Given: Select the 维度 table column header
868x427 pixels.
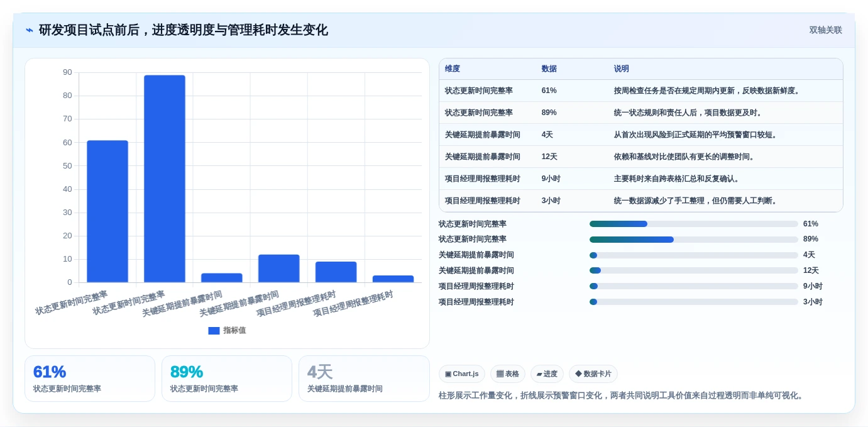Looking at the screenshot, I should [453, 69].
